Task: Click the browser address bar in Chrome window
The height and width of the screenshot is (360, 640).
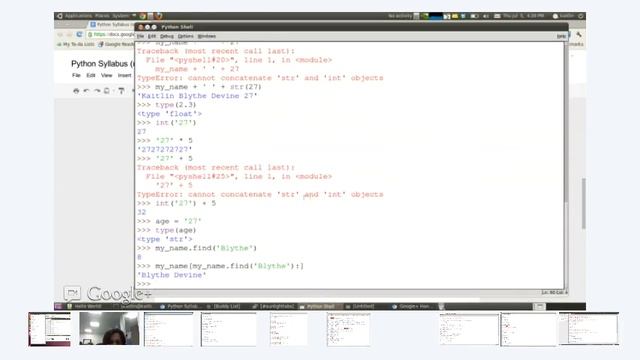Action: coord(111,35)
